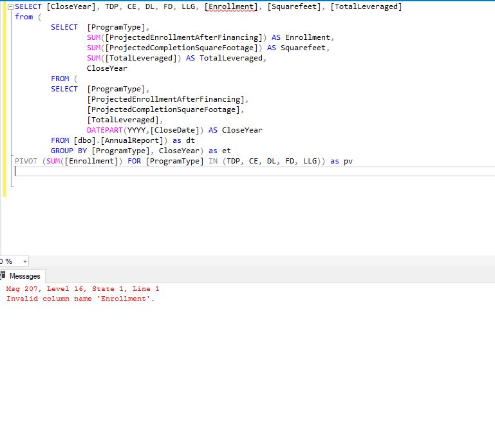Switch to the Messages tab
495x448 pixels.
click(24, 276)
